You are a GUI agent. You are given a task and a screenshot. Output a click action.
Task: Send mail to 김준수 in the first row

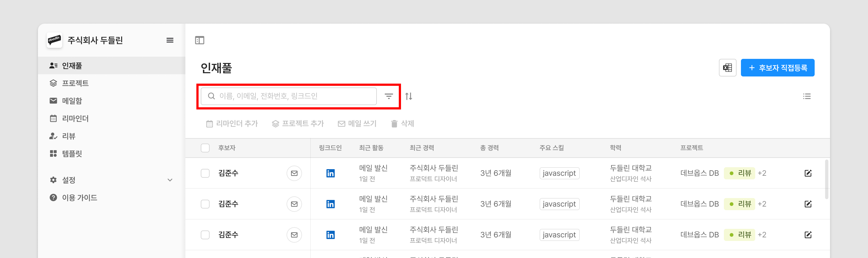[x=294, y=173]
